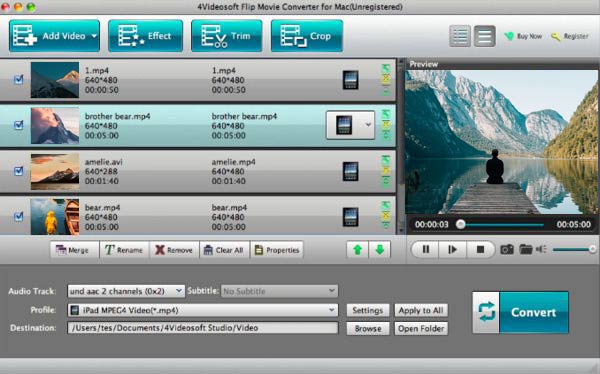Screen dimensions: 600x374
Task: Open the snapshot folder icon
Action: pyautogui.click(x=526, y=250)
